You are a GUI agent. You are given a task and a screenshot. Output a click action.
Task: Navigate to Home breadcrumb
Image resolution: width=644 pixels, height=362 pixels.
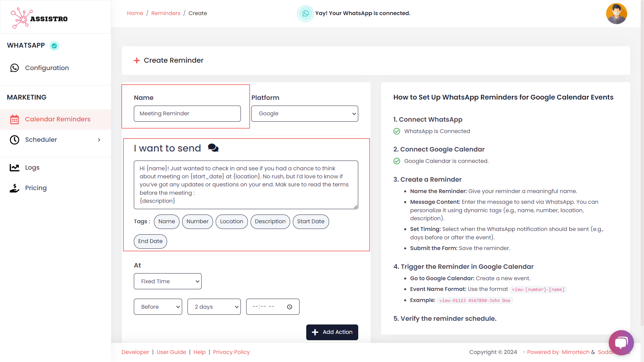(x=135, y=13)
